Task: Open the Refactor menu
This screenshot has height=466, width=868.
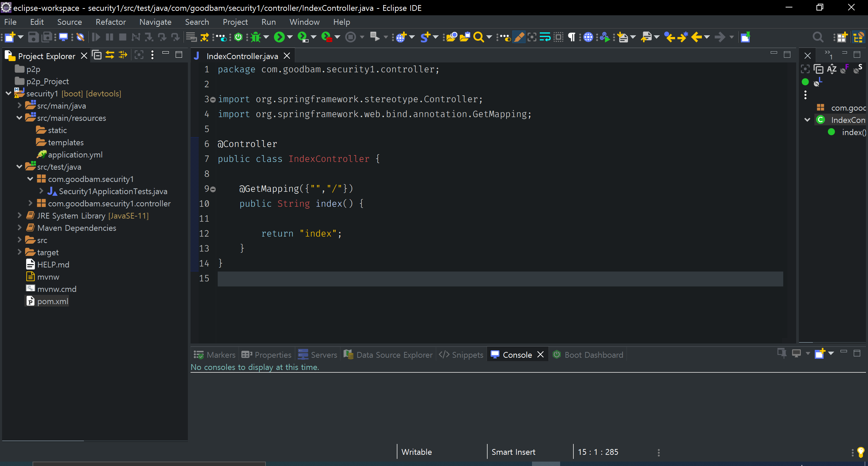Action: [x=111, y=22]
